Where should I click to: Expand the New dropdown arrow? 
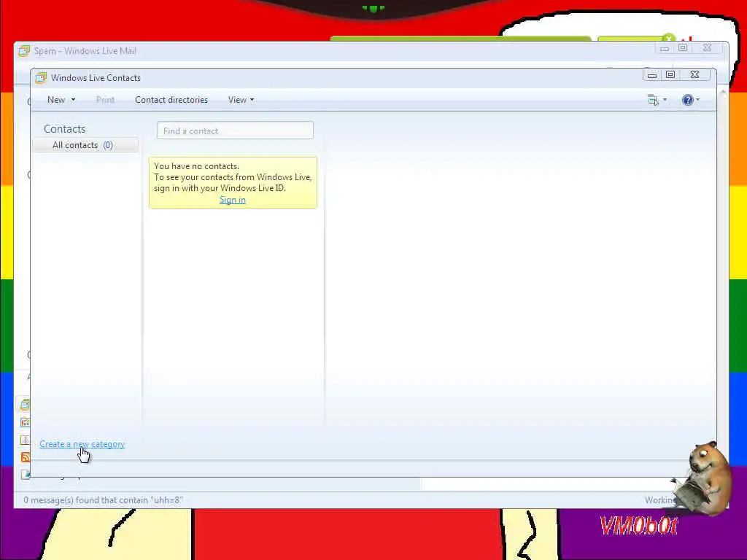click(x=73, y=100)
